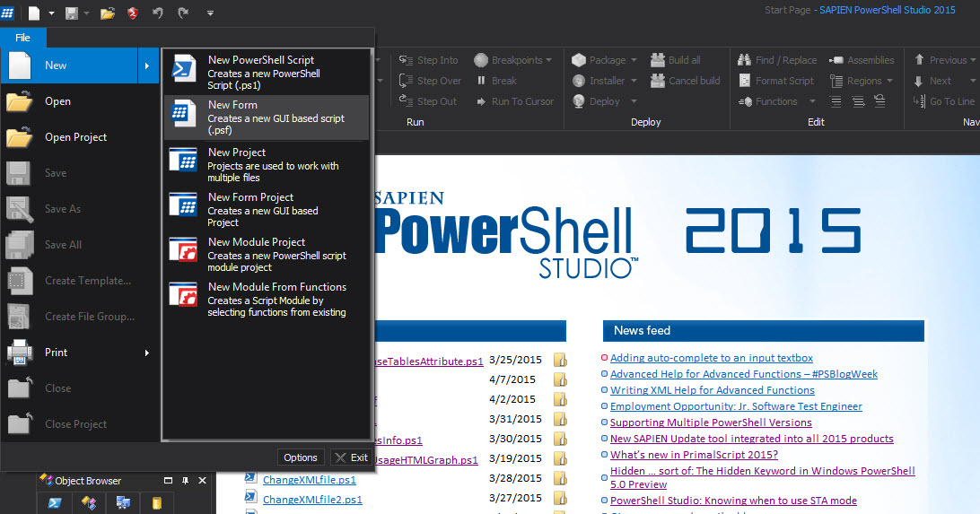Select New PowerShell Script
980x514 pixels.
(x=267, y=72)
